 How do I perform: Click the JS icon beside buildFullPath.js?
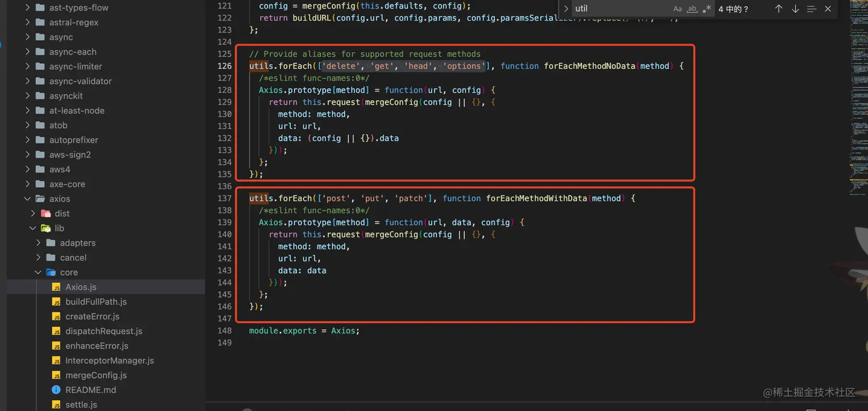pos(56,302)
